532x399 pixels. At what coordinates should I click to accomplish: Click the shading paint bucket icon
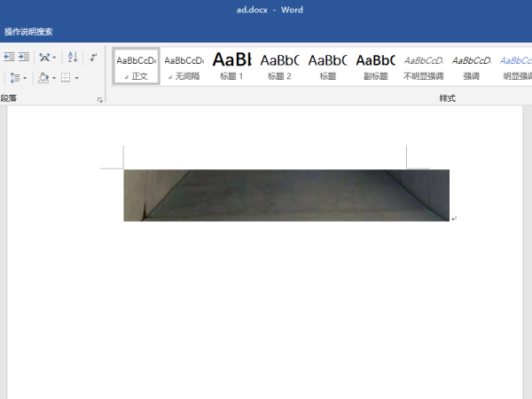click(43, 78)
